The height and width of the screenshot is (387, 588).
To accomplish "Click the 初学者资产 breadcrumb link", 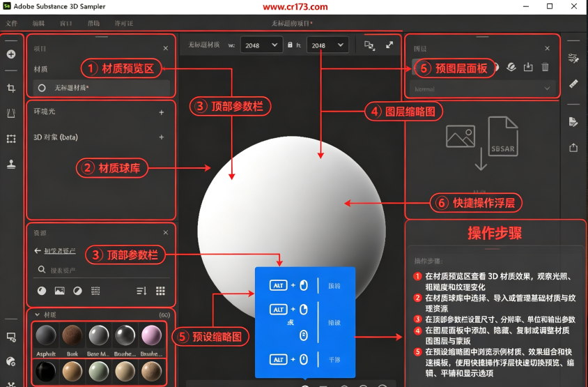I will 60,251.
